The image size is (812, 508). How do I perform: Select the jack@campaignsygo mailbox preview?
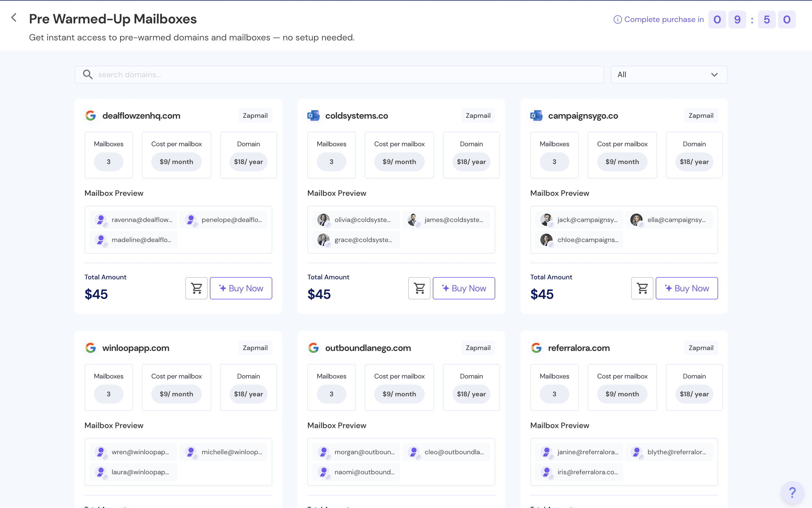579,219
